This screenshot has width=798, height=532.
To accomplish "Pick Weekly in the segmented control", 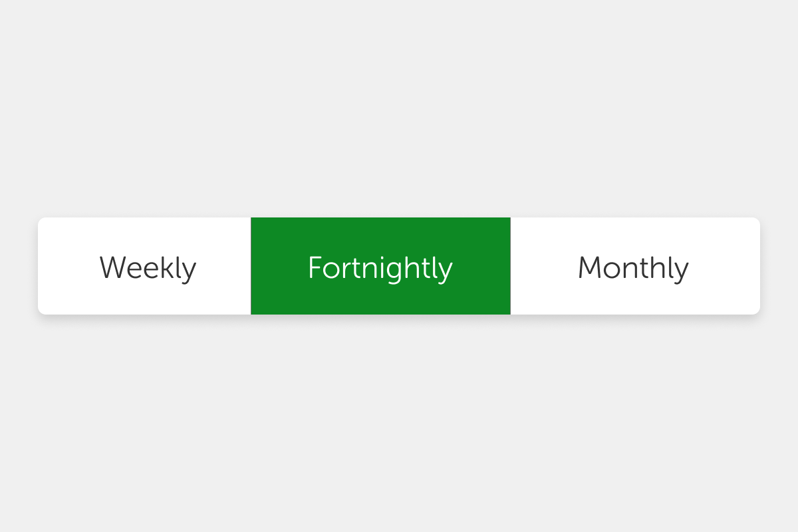I will pyautogui.click(x=148, y=267).
